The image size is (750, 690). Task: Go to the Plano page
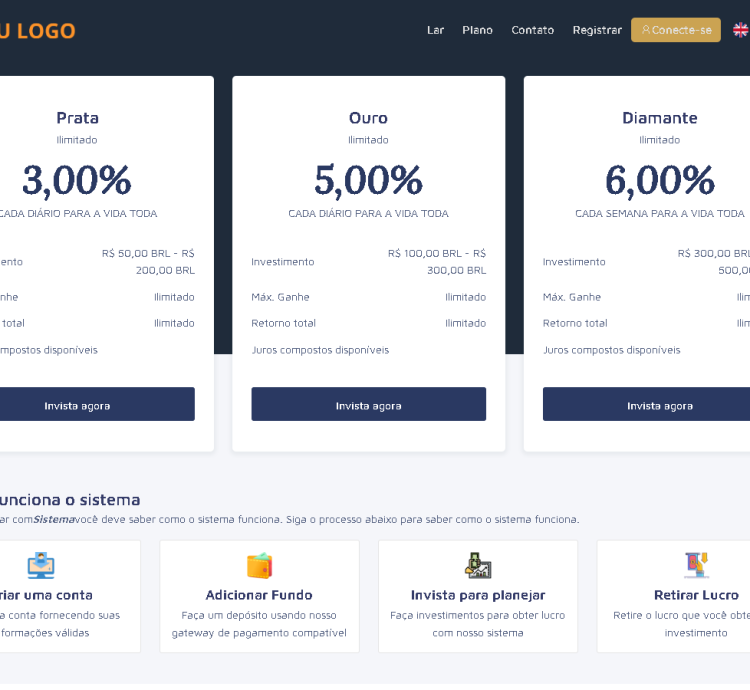pos(477,30)
